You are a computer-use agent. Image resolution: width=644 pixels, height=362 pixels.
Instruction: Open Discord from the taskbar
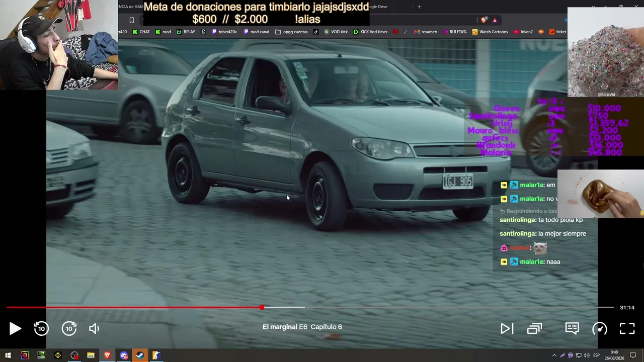click(124, 355)
